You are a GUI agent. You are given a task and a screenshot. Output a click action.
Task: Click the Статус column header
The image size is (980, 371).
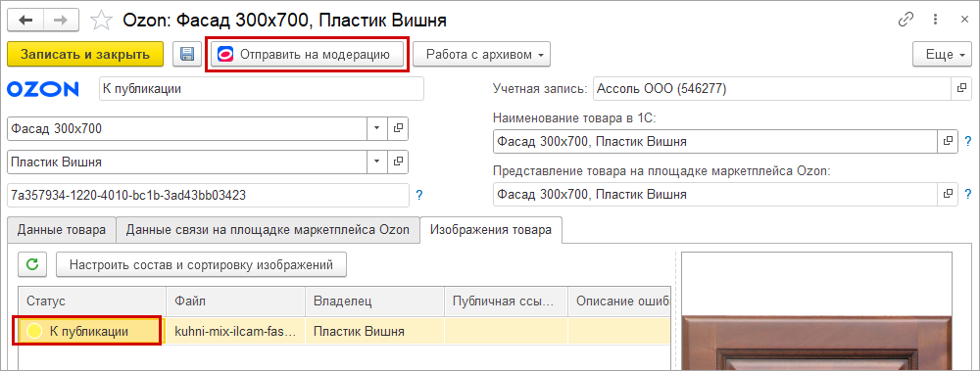(x=92, y=301)
